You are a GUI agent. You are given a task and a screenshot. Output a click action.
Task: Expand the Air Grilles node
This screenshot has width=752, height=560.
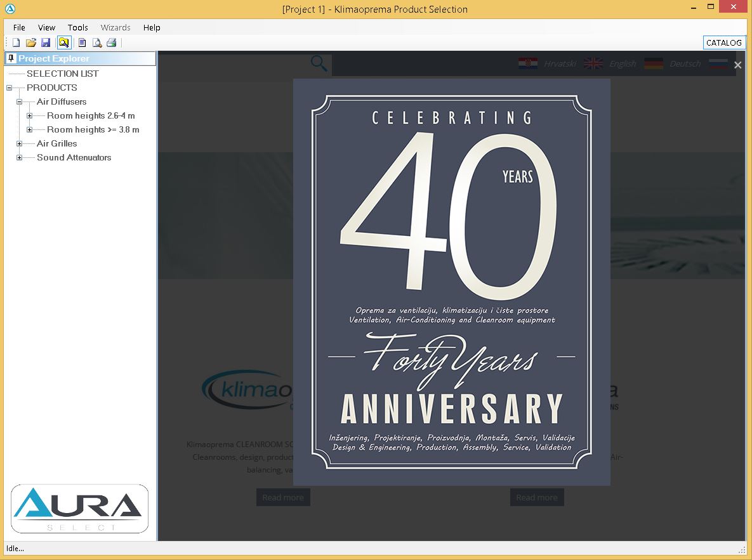coord(20,144)
